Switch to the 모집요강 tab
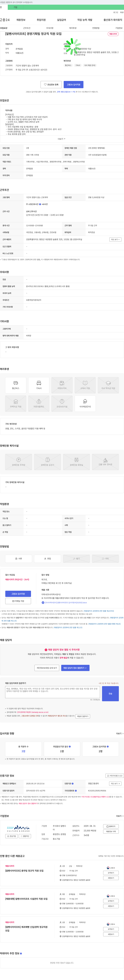124x980 pixels. (4, 28)
